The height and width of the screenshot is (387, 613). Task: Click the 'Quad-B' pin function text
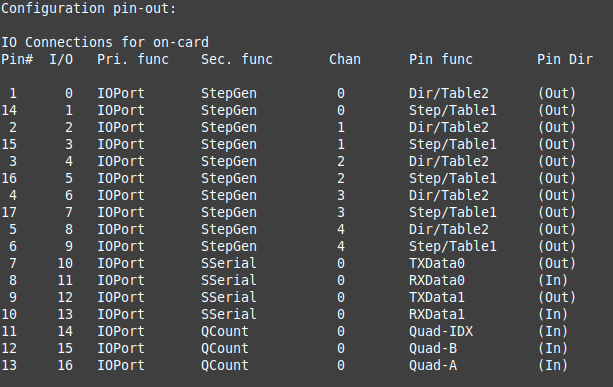(x=433, y=348)
